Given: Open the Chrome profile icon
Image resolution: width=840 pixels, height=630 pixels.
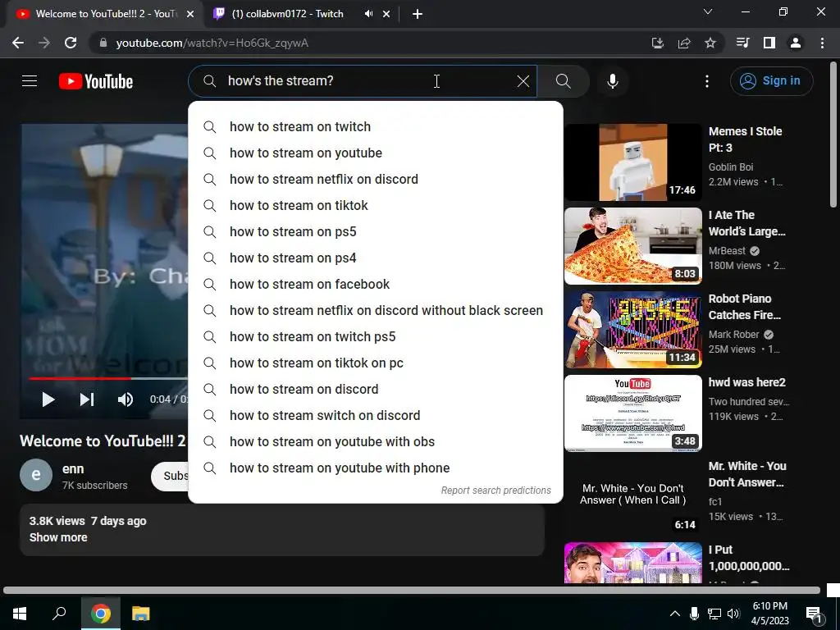Looking at the screenshot, I should pos(796,43).
